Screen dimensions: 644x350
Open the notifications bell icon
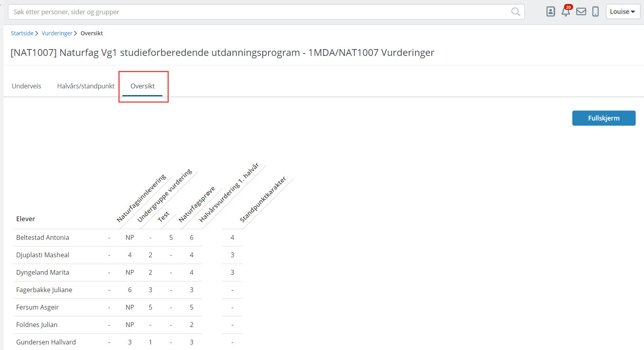pos(566,11)
